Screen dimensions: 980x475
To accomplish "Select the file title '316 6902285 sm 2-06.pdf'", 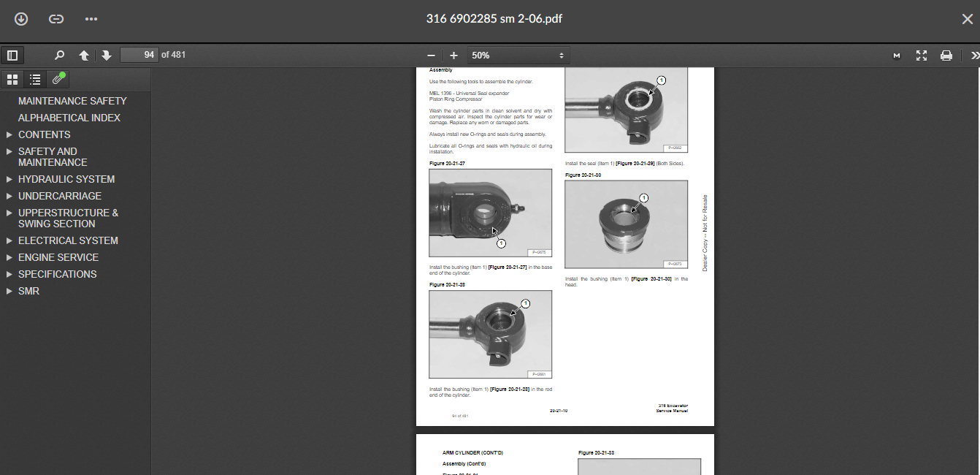I will [x=494, y=19].
